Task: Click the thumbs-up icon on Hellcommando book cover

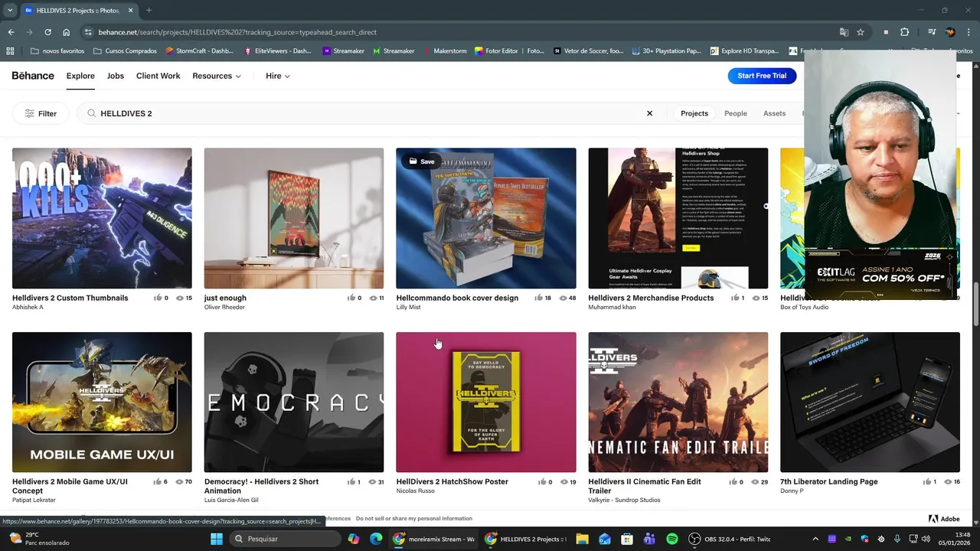Action: click(539, 298)
